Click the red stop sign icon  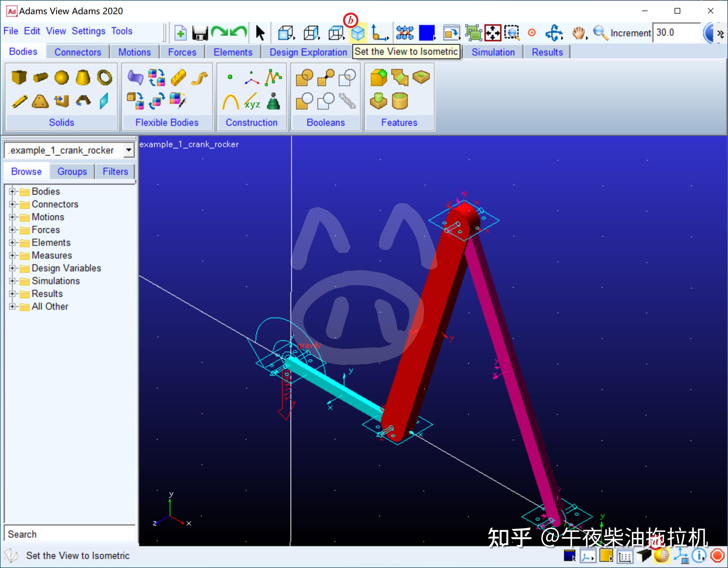tap(717, 555)
